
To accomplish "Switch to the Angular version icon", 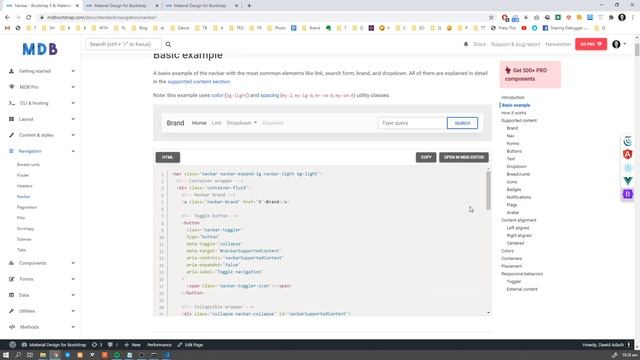I will 627,154.
